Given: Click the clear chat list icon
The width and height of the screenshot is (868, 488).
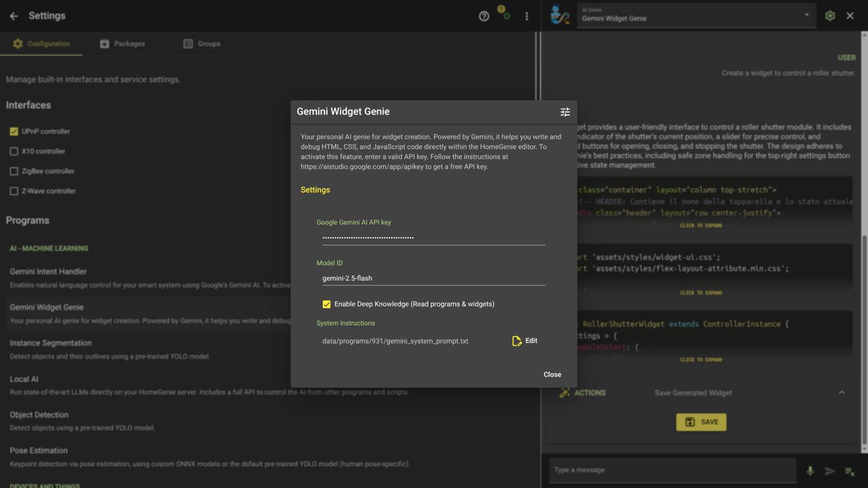Looking at the screenshot, I should click(850, 471).
